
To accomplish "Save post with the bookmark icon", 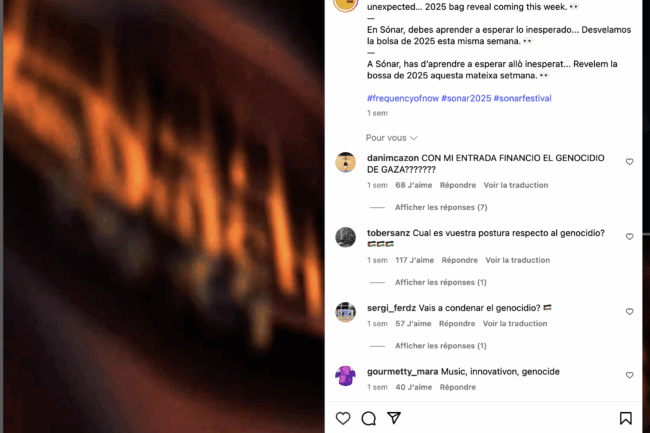I will (626, 418).
